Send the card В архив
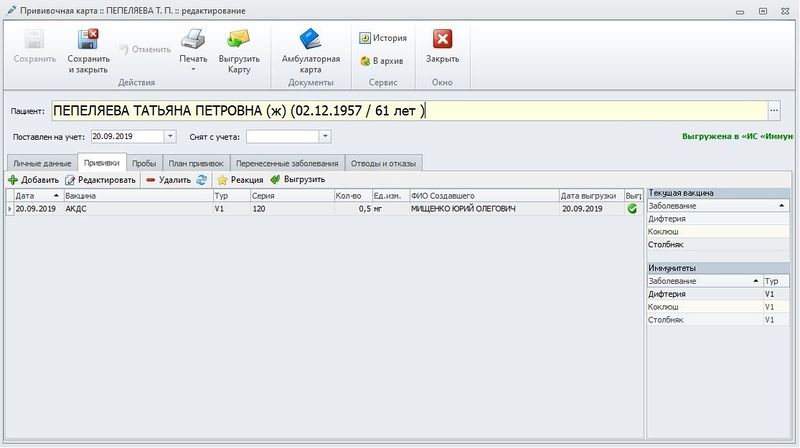The image size is (800, 448). (x=383, y=61)
